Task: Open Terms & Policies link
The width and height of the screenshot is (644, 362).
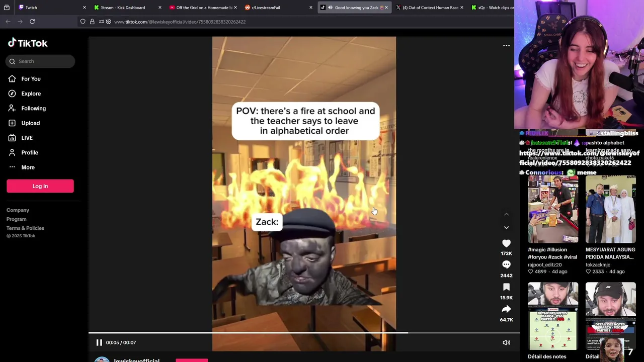Action: pyautogui.click(x=25, y=228)
